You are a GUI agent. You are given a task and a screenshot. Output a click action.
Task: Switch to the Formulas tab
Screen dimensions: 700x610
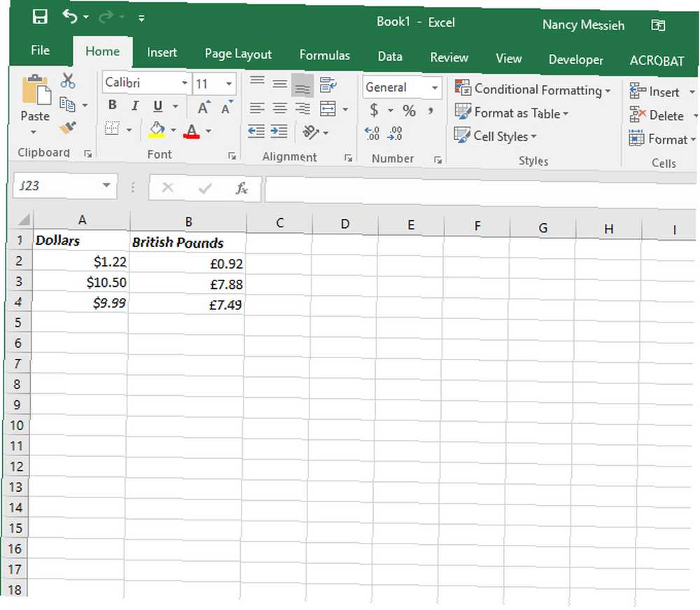click(325, 55)
